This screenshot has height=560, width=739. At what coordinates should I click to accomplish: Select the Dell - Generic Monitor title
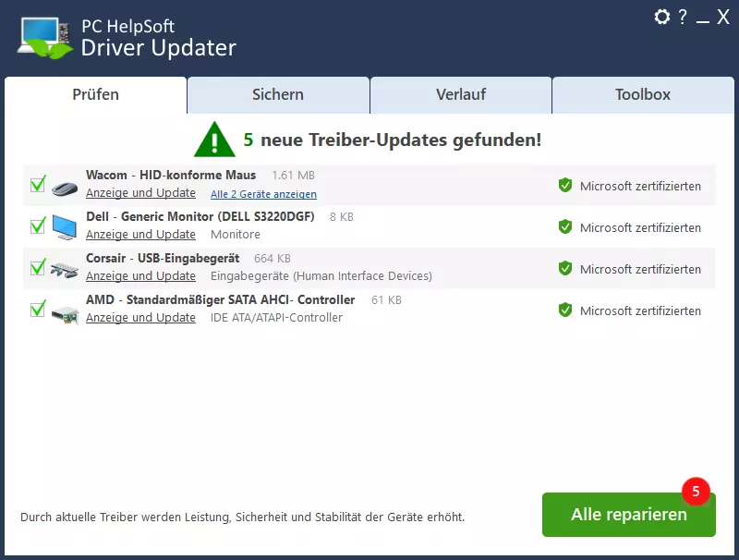pos(200,216)
